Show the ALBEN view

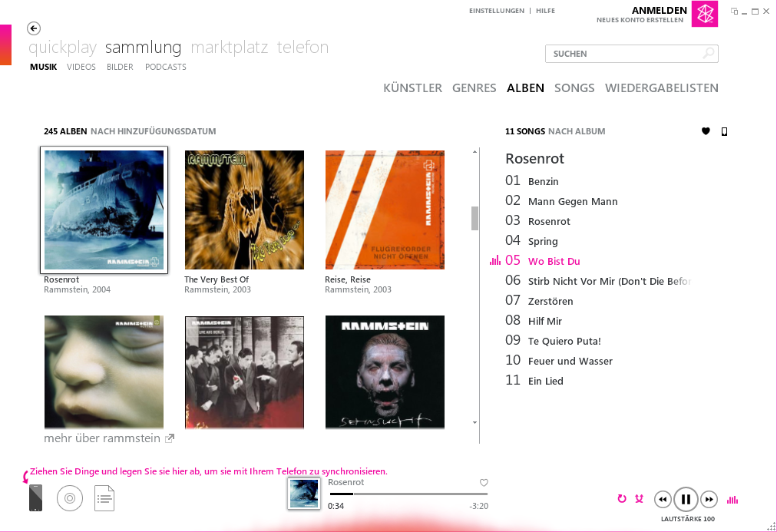pyautogui.click(x=525, y=88)
